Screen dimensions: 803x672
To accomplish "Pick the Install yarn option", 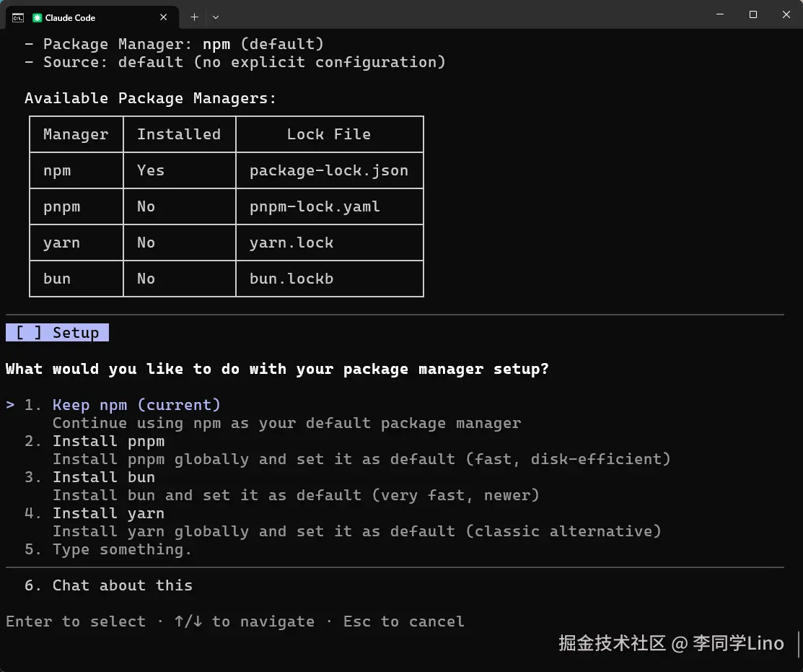I will click(108, 513).
